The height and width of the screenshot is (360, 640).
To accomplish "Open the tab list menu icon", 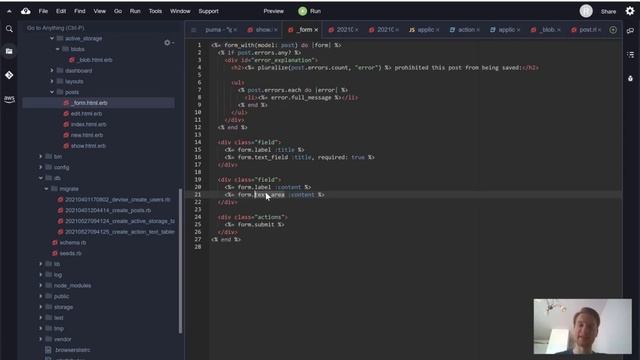I will (x=194, y=30).
